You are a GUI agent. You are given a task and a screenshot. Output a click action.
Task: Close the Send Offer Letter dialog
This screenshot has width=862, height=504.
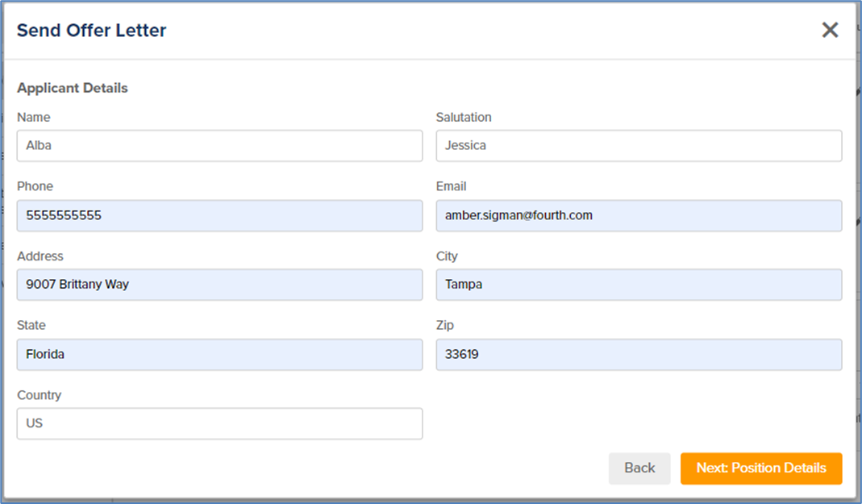(x=830, y=30)
